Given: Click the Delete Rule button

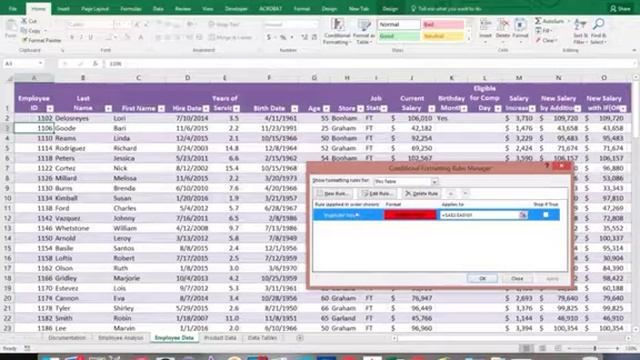Looking at the screenshot, I should point(422,193).
